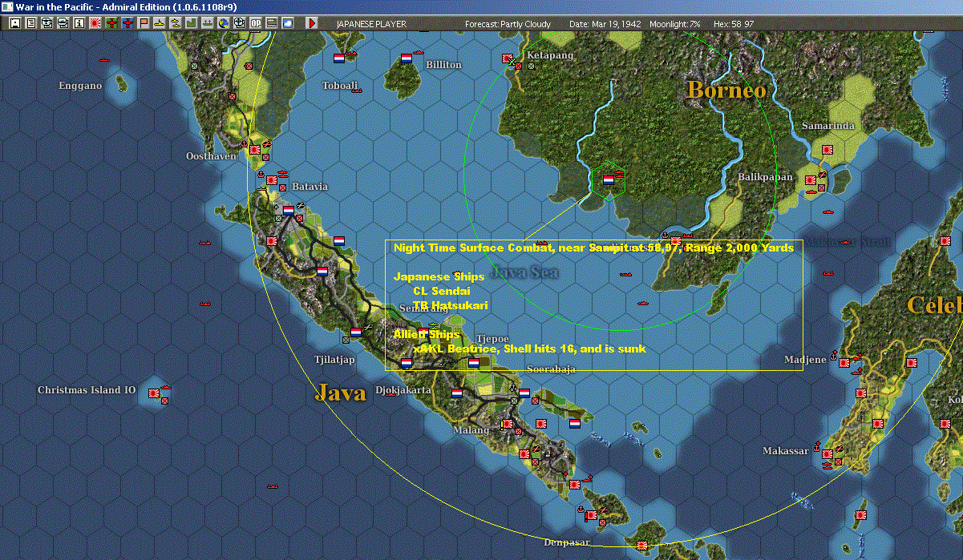Click the double yellow ships toolbar icon

[175, 23]
